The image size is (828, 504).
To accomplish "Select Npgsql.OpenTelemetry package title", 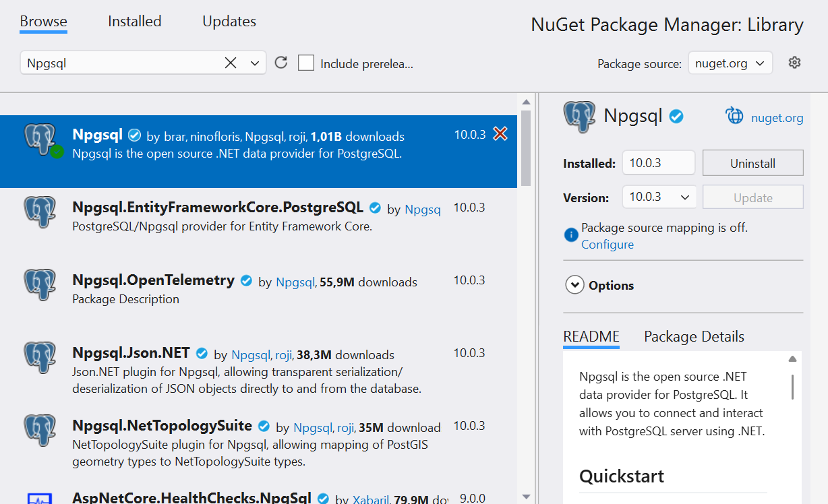I will (153, 280).
